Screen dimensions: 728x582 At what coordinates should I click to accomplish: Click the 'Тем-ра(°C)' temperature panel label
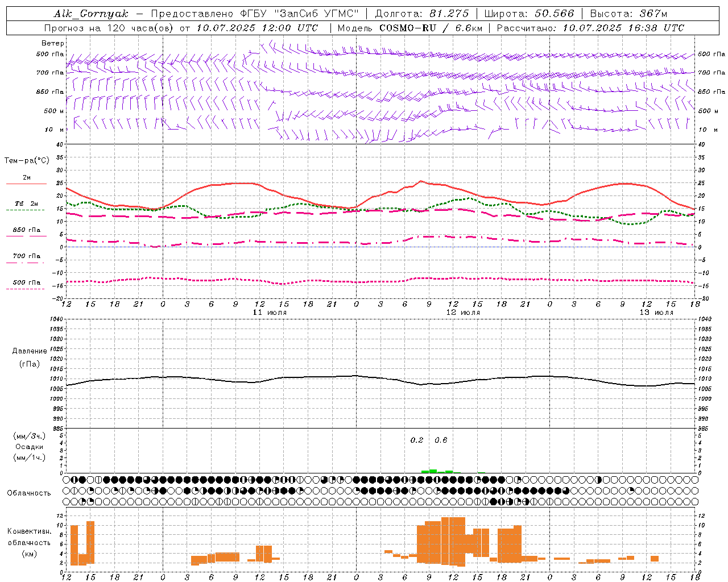tap(27, 161)
